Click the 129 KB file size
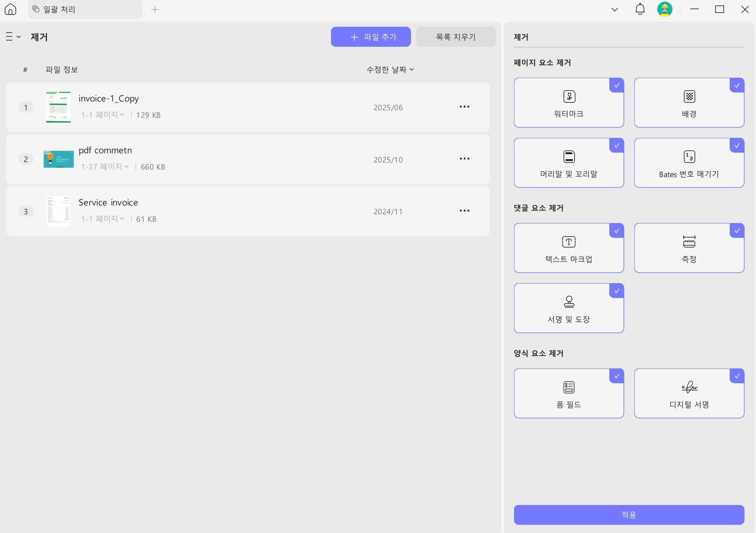756x533 pixels. (148, 115)
